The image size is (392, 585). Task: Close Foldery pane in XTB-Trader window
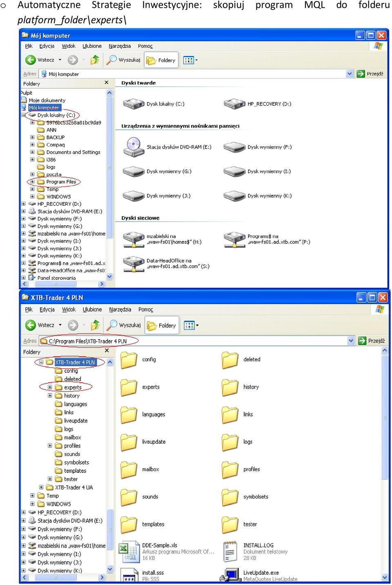pos(107,351)
